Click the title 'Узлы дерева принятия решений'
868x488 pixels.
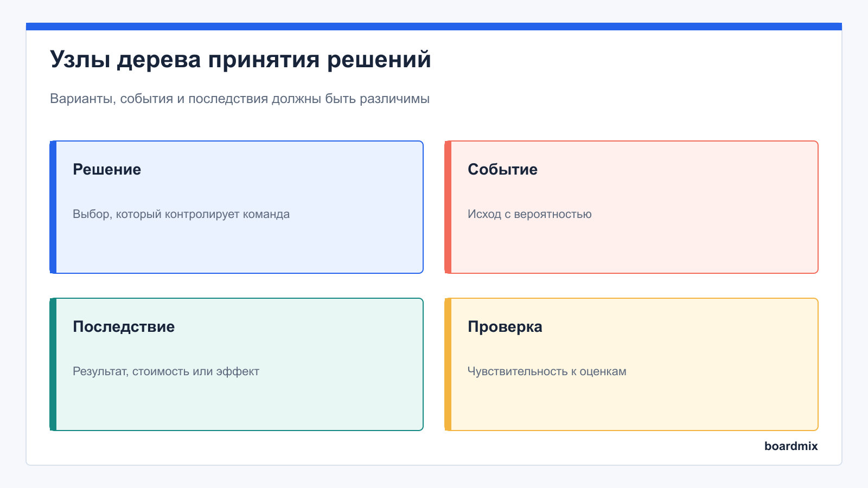(240, 60)
